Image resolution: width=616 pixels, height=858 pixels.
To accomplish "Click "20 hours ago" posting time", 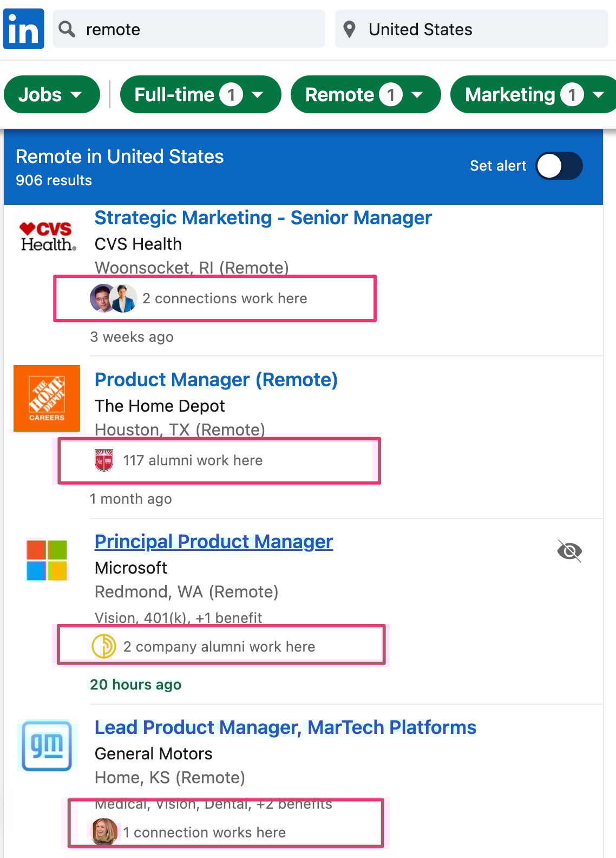I will (135, 685).
